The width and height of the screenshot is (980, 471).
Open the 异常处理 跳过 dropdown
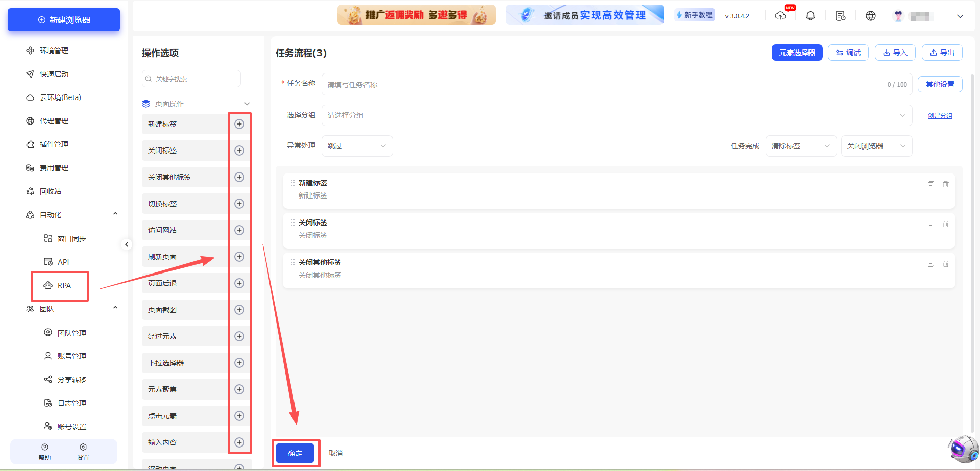click(357, 146)
